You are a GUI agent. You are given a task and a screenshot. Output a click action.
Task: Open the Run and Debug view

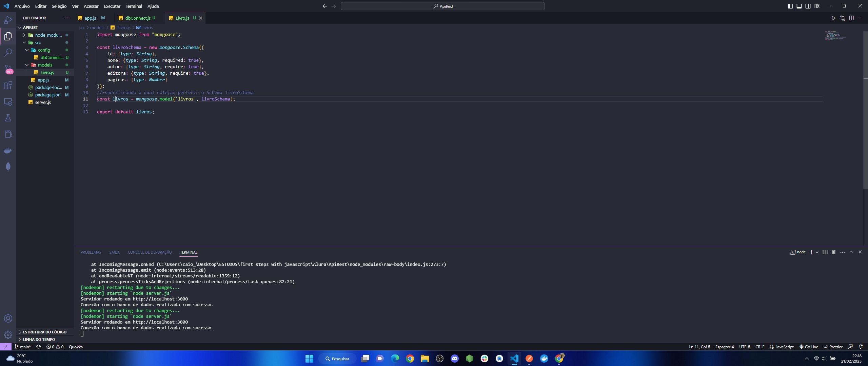(x=8, y=20)
